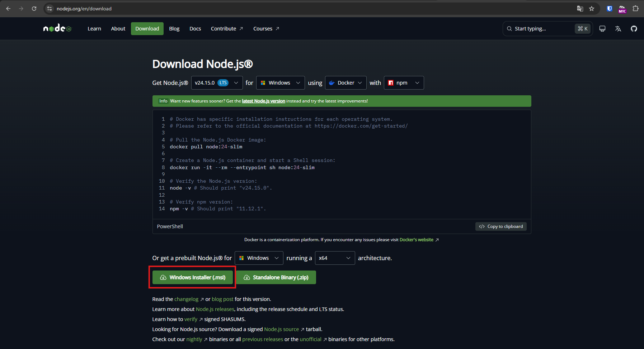Click the ⌘K shortcut badge
Viewport: 644px width, 349px height.
coord(583,29)
